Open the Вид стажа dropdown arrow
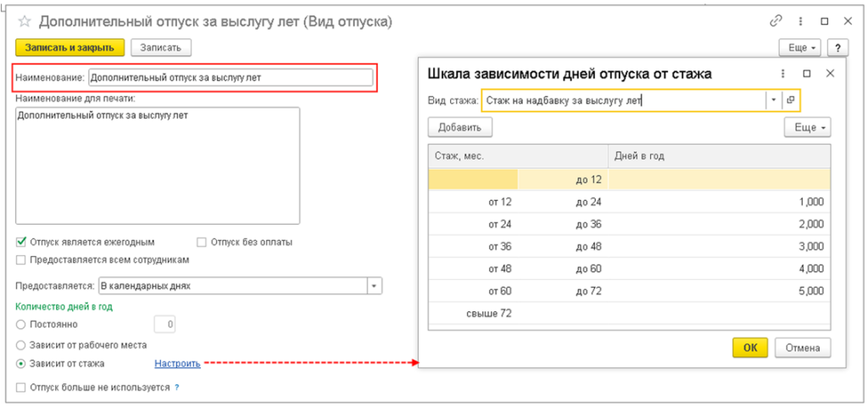868x408 pixels. point(773,100)
